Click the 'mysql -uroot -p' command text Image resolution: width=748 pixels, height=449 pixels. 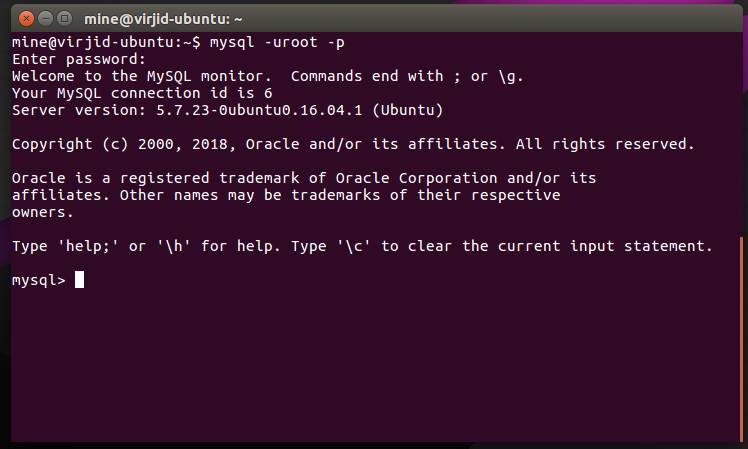[277, 42]
